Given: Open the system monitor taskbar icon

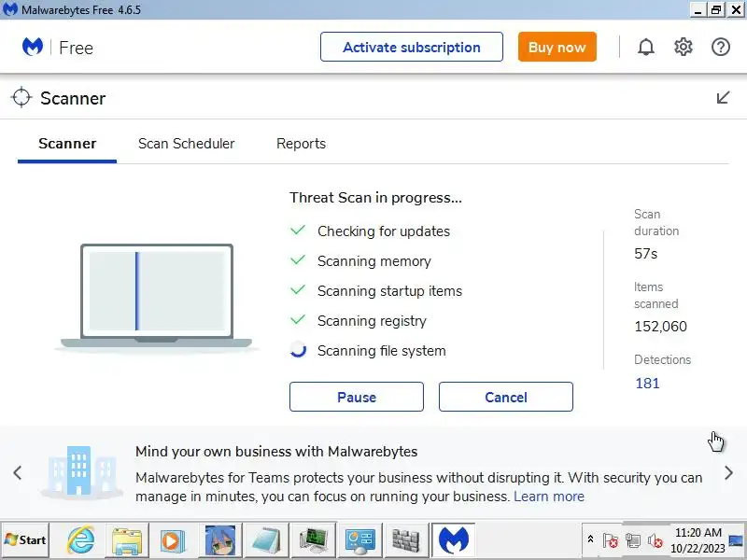Looking at the screenshot, I should tap(313, 540).
